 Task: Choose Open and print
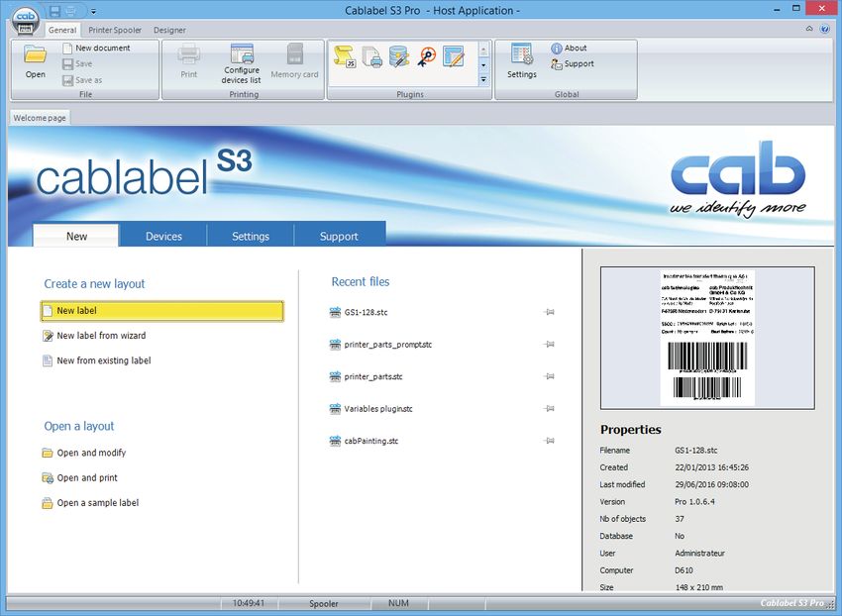80,478
